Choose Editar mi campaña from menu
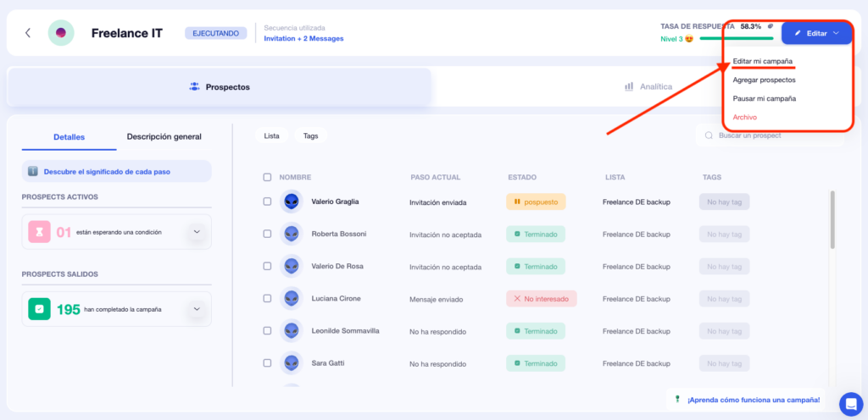Image resolution: width=868 pixels, height=420 pixels. coord(763,61)
